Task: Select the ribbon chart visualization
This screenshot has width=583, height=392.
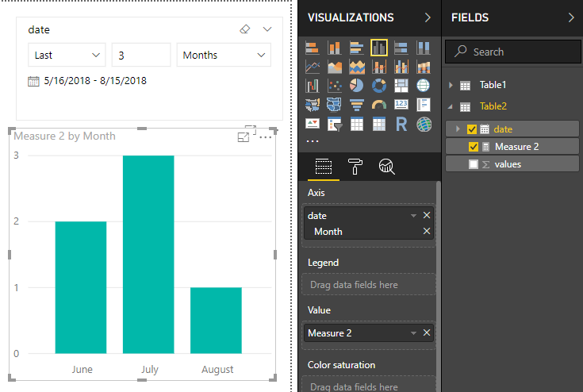Action: [x=423, y=67]
